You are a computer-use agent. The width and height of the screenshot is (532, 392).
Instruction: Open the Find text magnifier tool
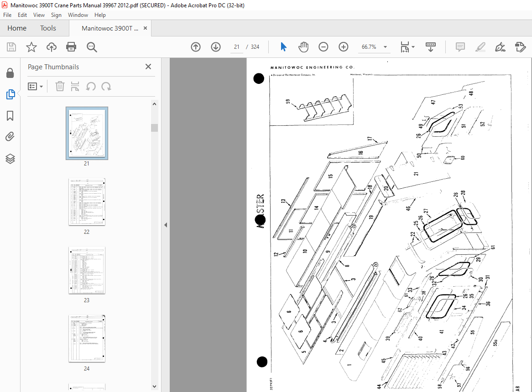point(92,47)
